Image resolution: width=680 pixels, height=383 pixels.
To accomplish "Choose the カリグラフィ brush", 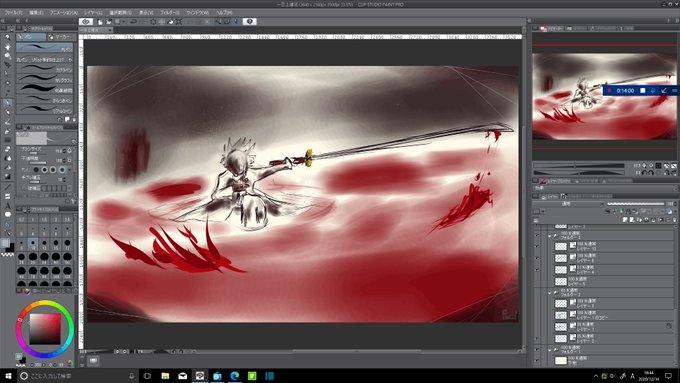I will [x=45, y=79].
